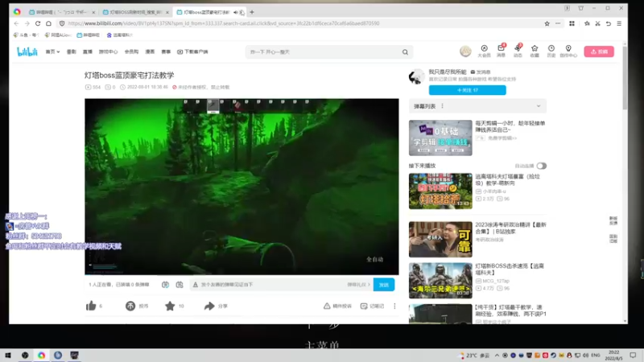Open Windows Start menu
This screenshot has width=644, height=362.
7,355
